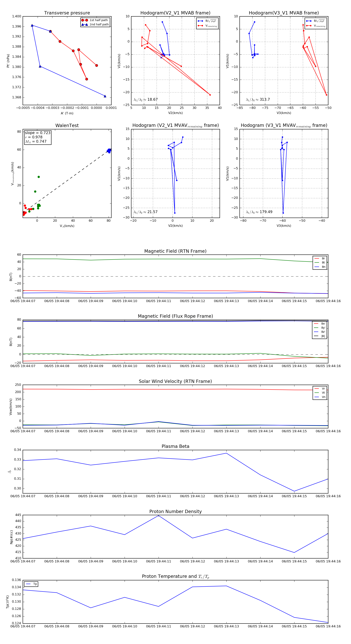Click the "Hodogram(V2_V1 MVAB frame)" title

tap(175, 13)
